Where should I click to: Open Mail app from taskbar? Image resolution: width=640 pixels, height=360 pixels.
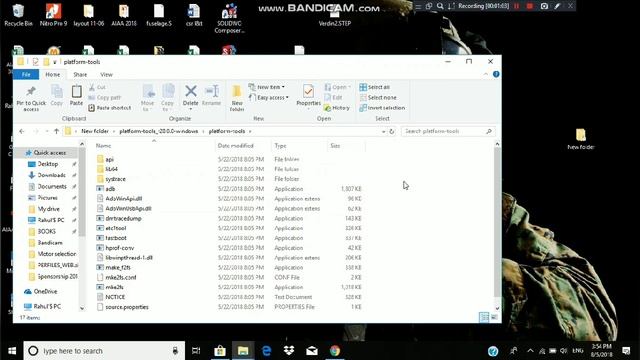tap(312, 351)
